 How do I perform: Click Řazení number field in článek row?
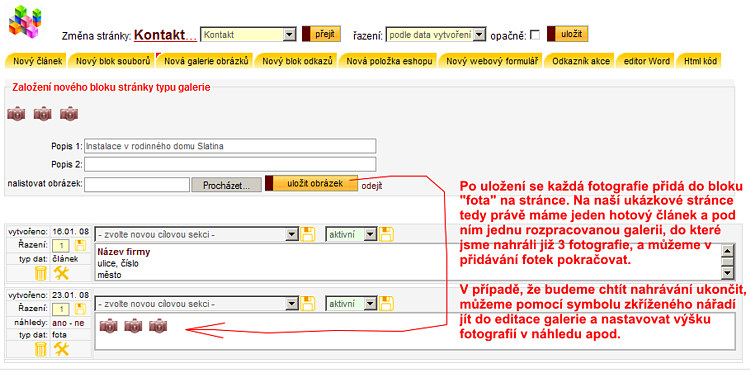pyautogui.click(x=61, y=246)
